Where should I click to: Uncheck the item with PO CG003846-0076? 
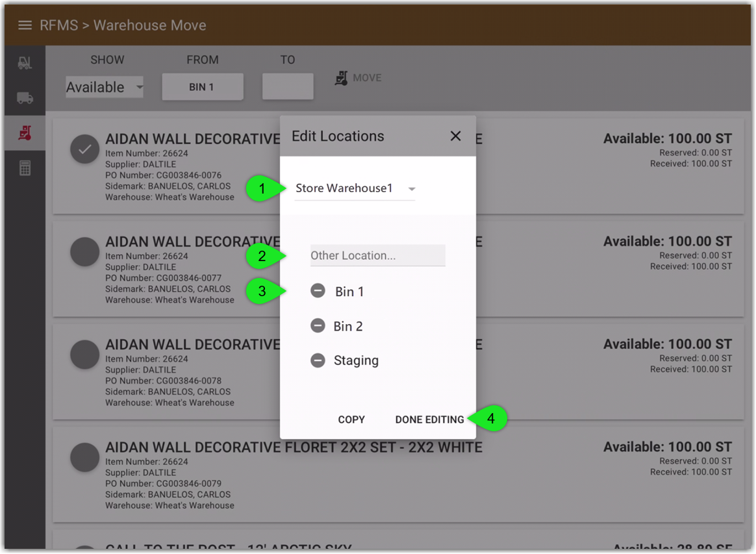point(85,149)
